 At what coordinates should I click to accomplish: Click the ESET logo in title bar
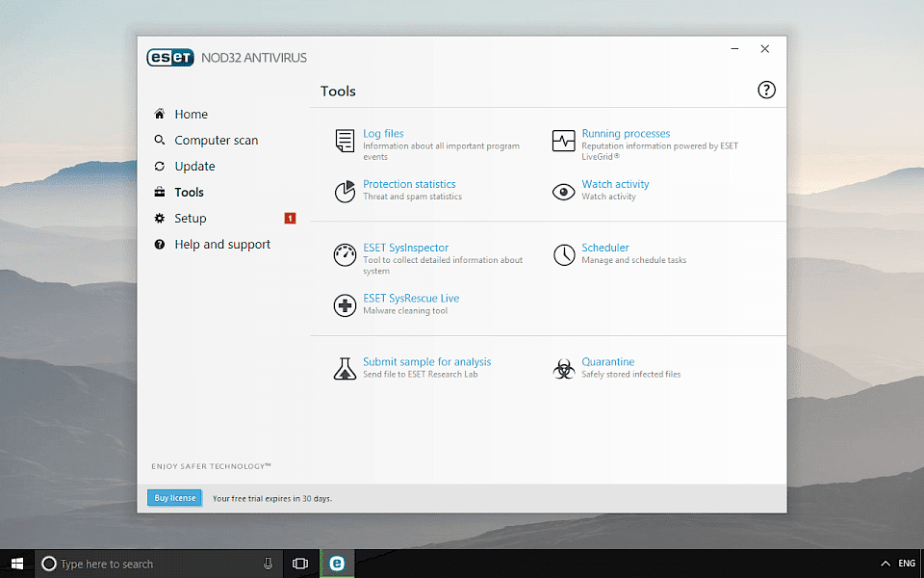coord(170,57)
